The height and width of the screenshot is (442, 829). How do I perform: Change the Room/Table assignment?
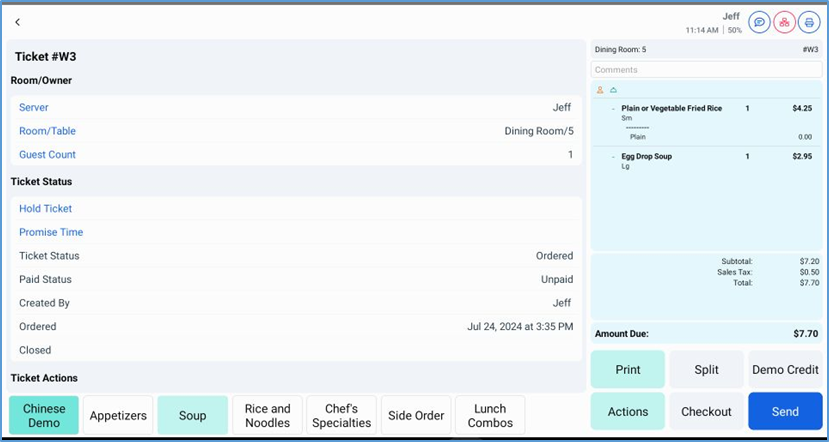click(x=296, y=131)
